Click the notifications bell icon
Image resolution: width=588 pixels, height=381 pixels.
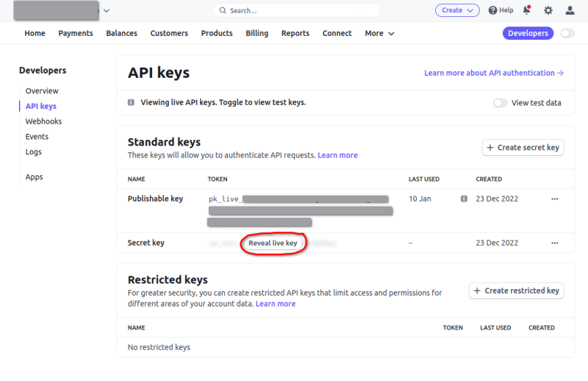526,10
